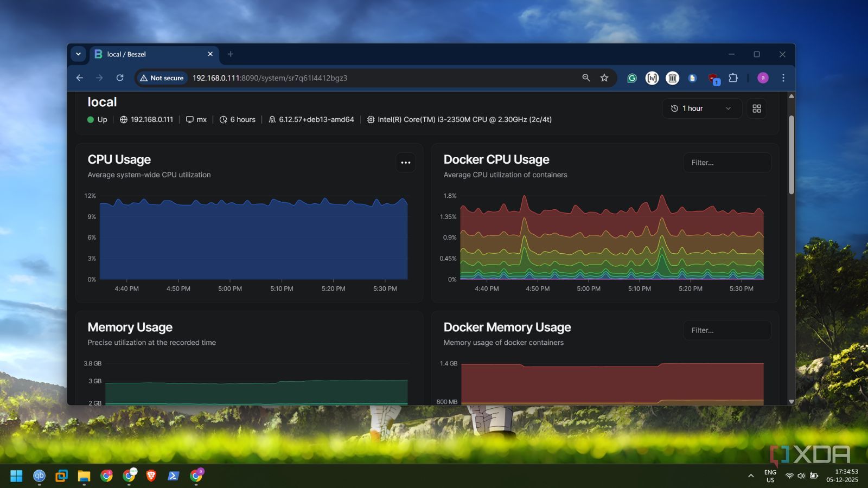This screenshot has height=488, width=868.
Task: Click the Intel Core i3-2350M CPU text
Action: click(x=464, y=119)
